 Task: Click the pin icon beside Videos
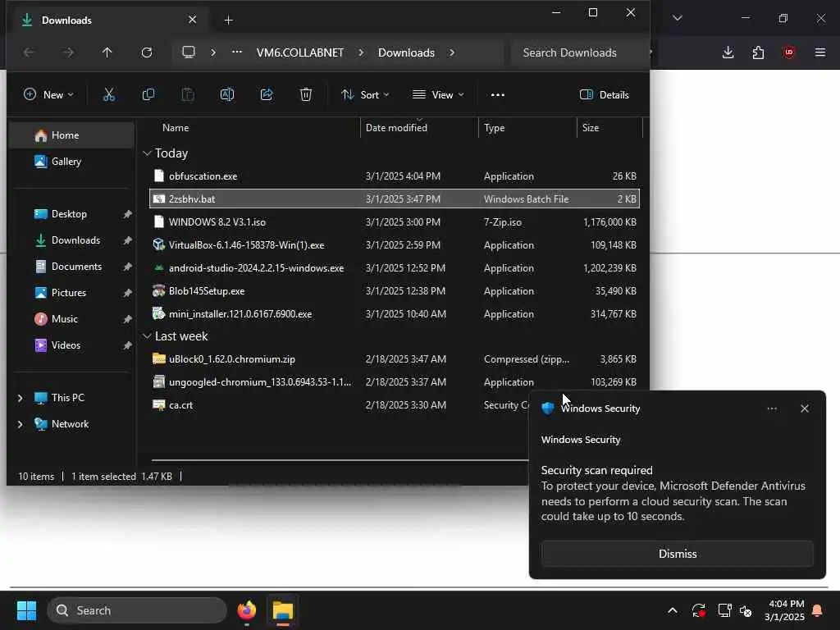click(127, 345)
